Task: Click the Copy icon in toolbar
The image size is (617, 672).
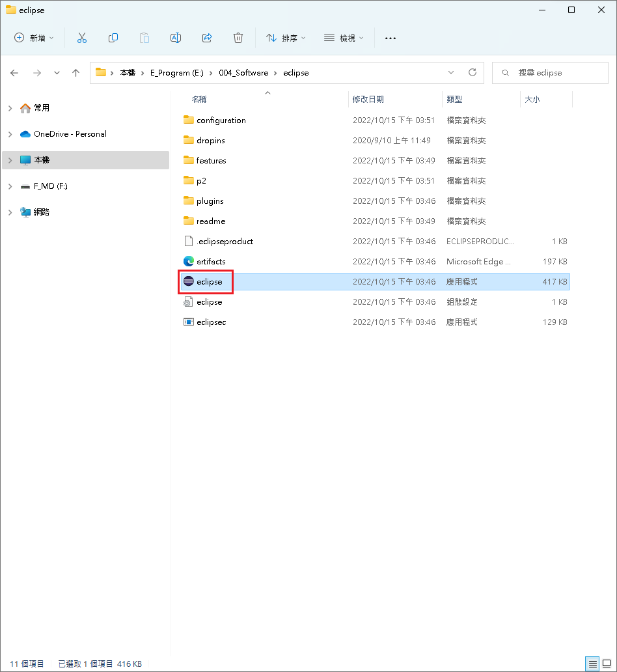Action: coord(113,38)
